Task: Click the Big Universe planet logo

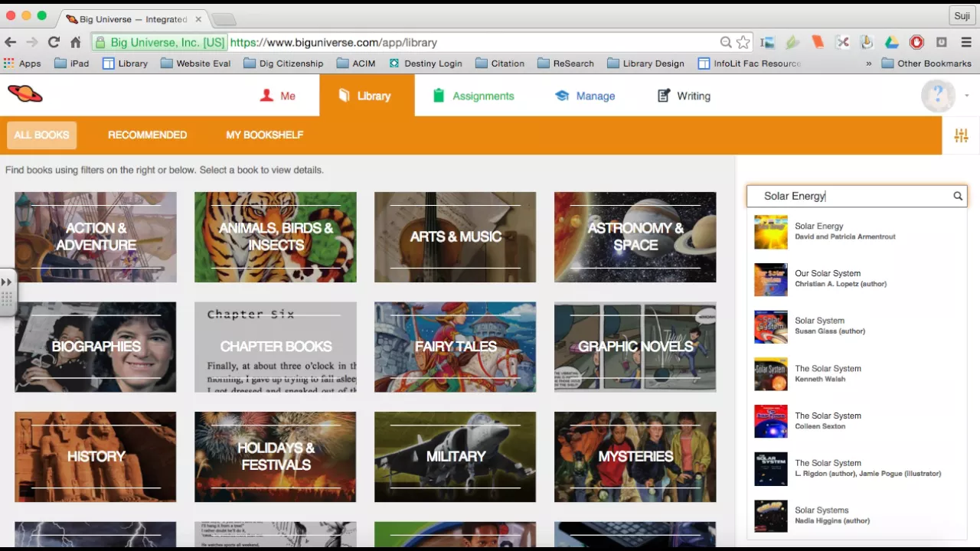Action: 25,94
